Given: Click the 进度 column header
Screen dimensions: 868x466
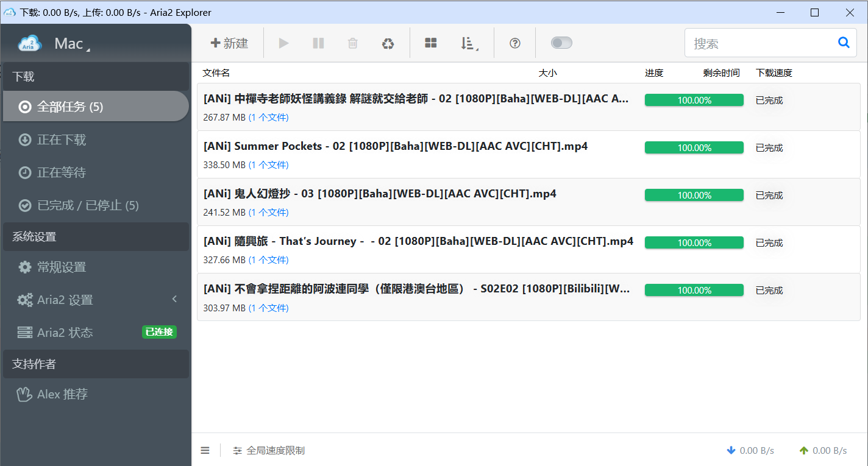Looking at the screenshot, I should click(x=654, y=73).
